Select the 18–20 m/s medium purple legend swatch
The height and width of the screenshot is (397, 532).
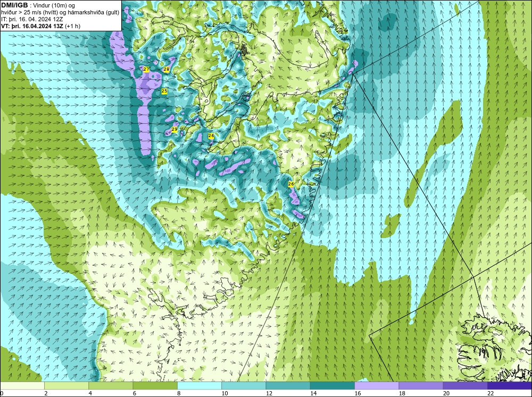[421, 386]
